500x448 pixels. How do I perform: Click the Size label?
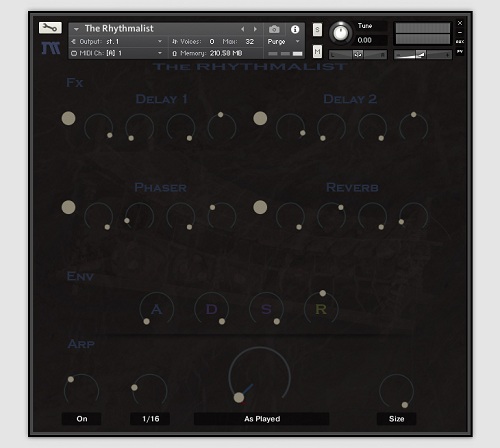pos(396,419)
